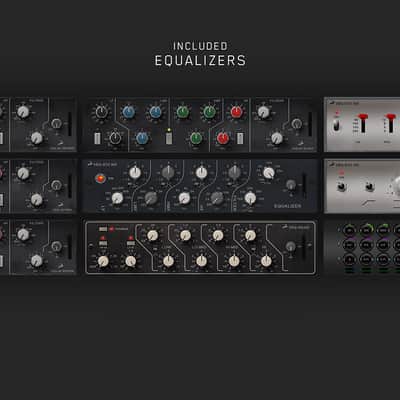The width and height of the screenshot is (400, 400).
Task: Click the second black knob on the middle silver unit
Action: 369,187
